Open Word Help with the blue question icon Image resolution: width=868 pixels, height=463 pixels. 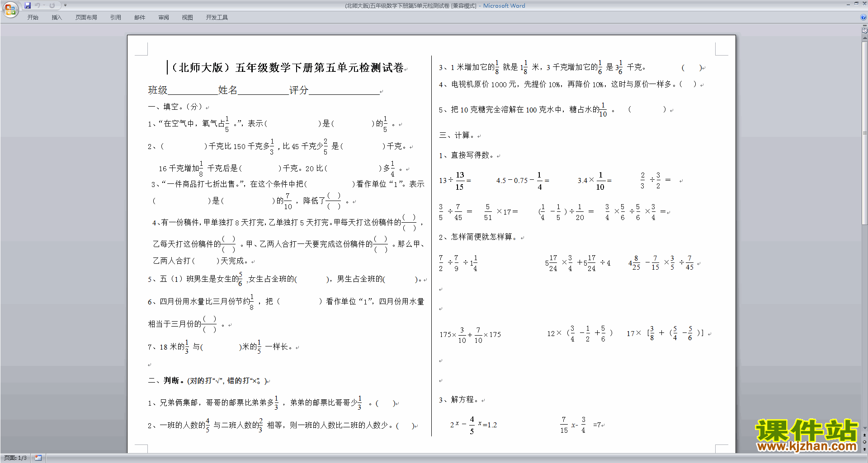click(863, 17)
